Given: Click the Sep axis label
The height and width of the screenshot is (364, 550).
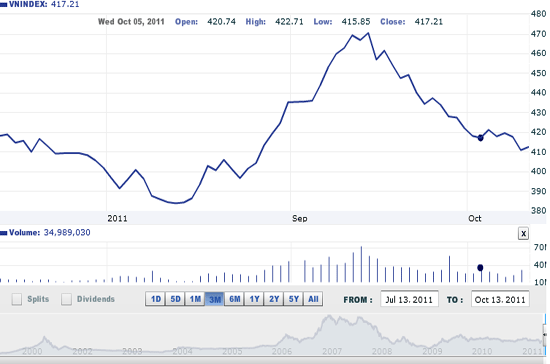Looking at the screenshot, I should point(300,218).
